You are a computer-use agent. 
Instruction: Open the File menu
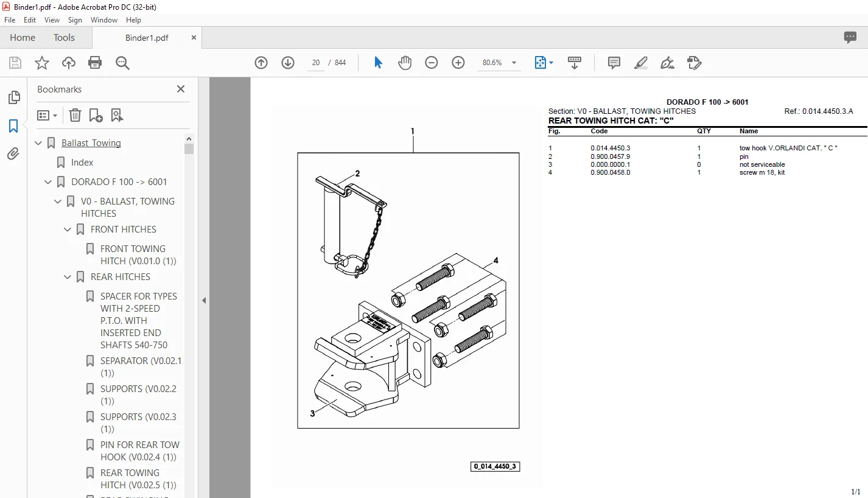pyautogui.click(x=10, y=20)
